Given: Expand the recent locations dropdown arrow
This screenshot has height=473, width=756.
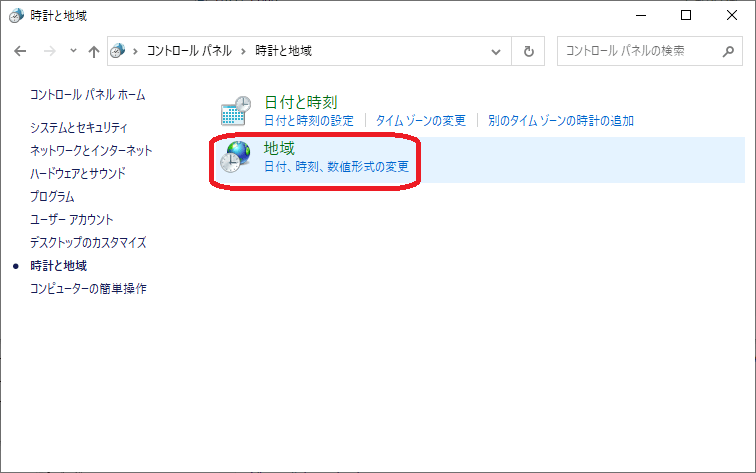Looking at the screenshot, I should (x=72, y=50).
